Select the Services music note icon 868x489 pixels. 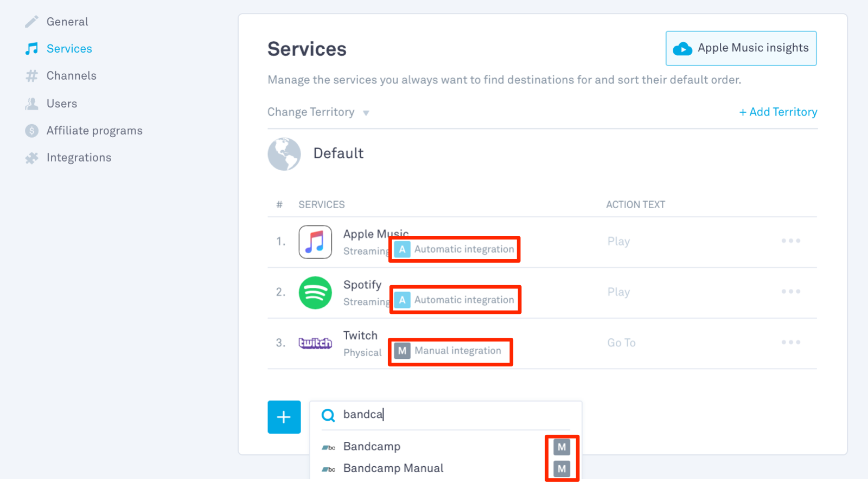pos(31,49)
